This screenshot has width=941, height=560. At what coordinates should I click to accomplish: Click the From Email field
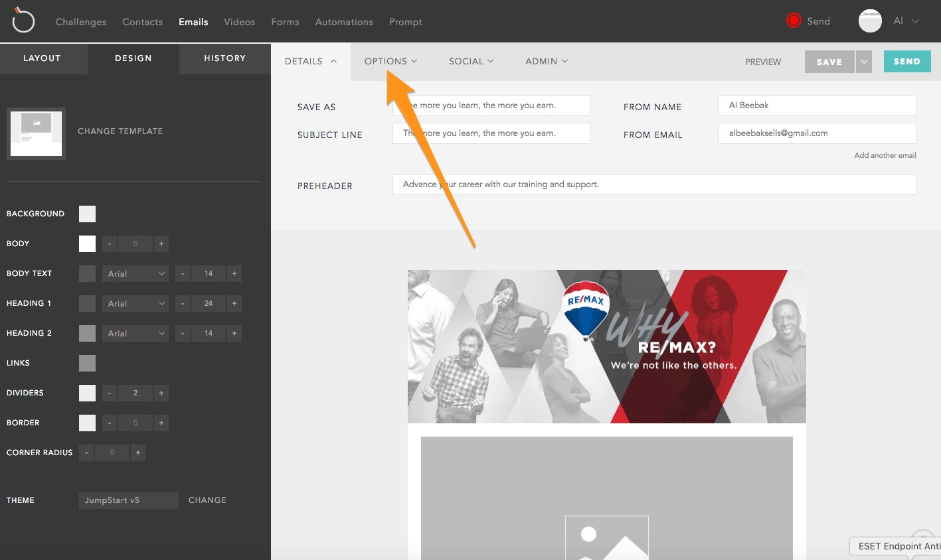[817, 133]
